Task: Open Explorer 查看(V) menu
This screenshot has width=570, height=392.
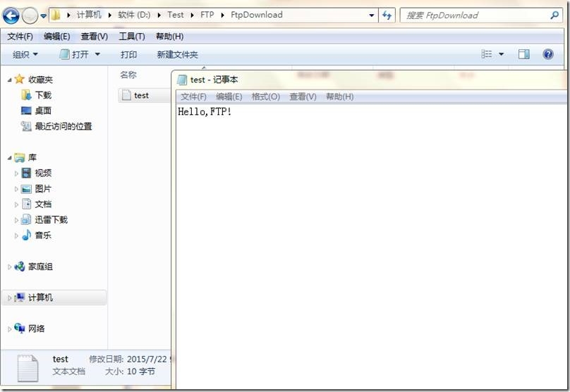Action: click(x=94, y=37)
